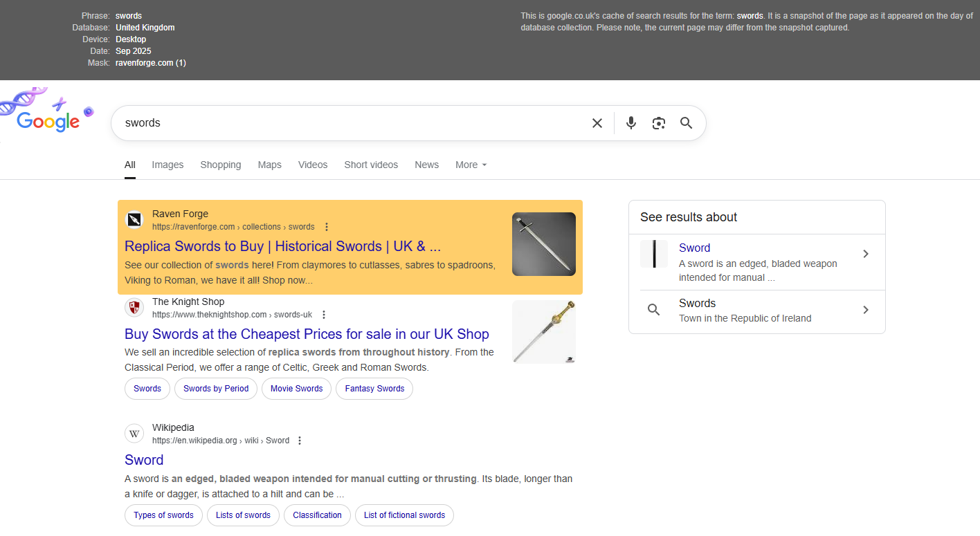Click the 'Swords by Period' chip
Viewport: 980px width, 536px height.
point(216,389)
